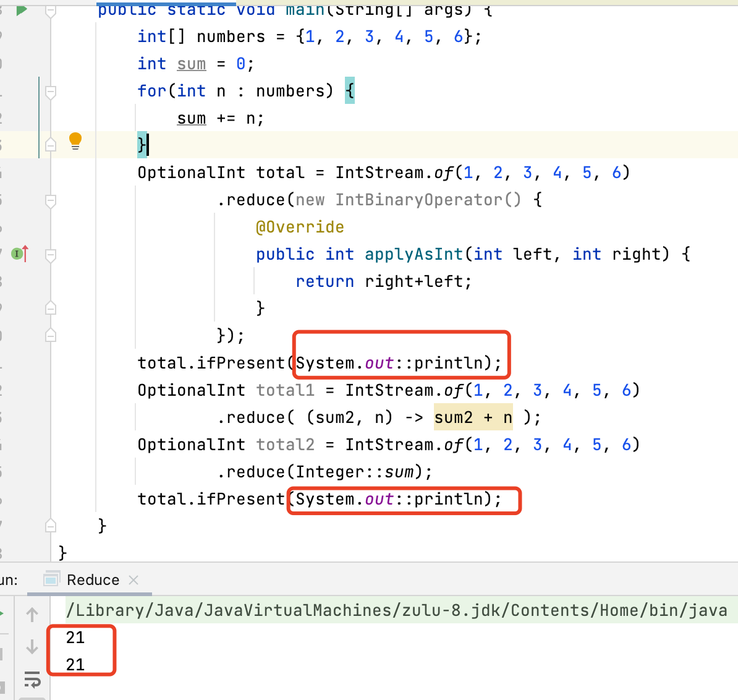Screen dimensions: 738x700
Task: Click the first '21' output line
Action: click(x=75, y=638)
